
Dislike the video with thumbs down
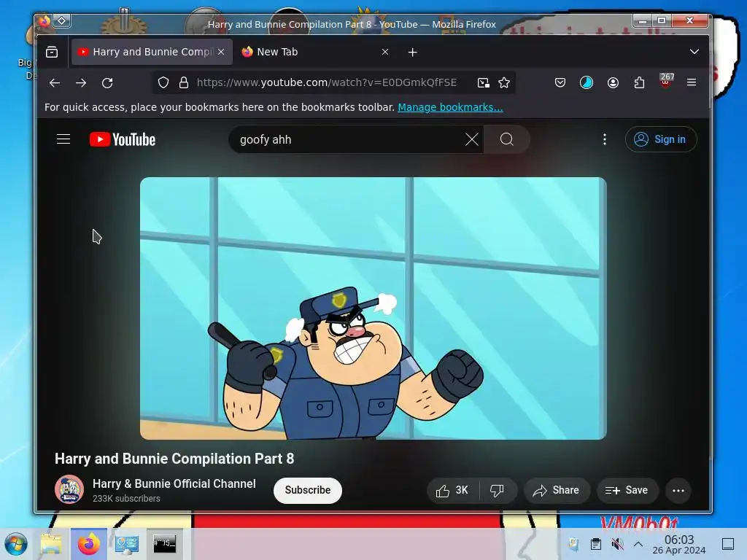click(498, 491)
